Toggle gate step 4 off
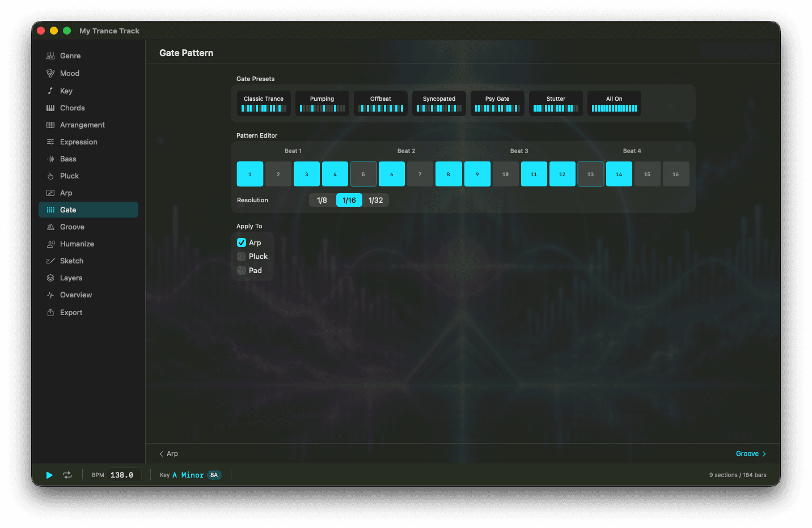 pos(335,174)
